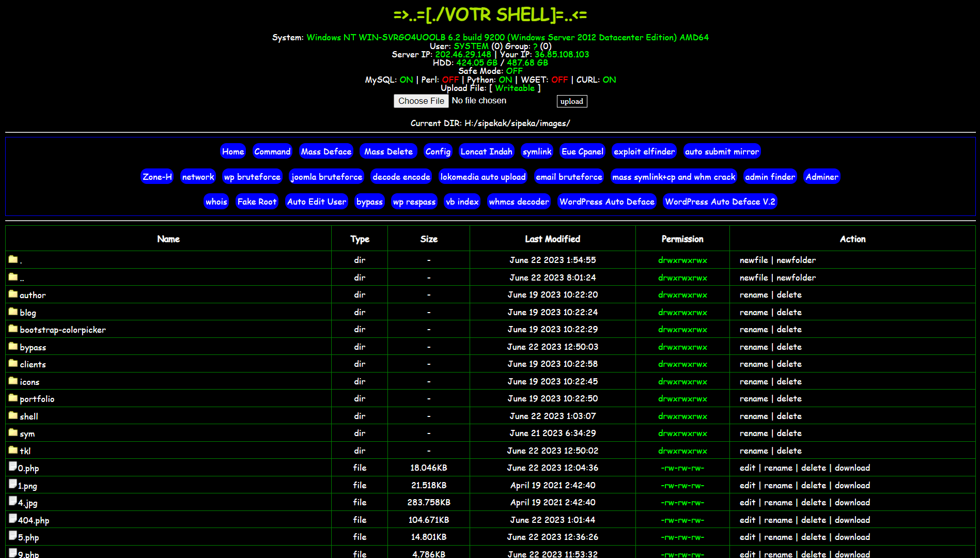Click the file icon next to 0.php

pos(12,467)
